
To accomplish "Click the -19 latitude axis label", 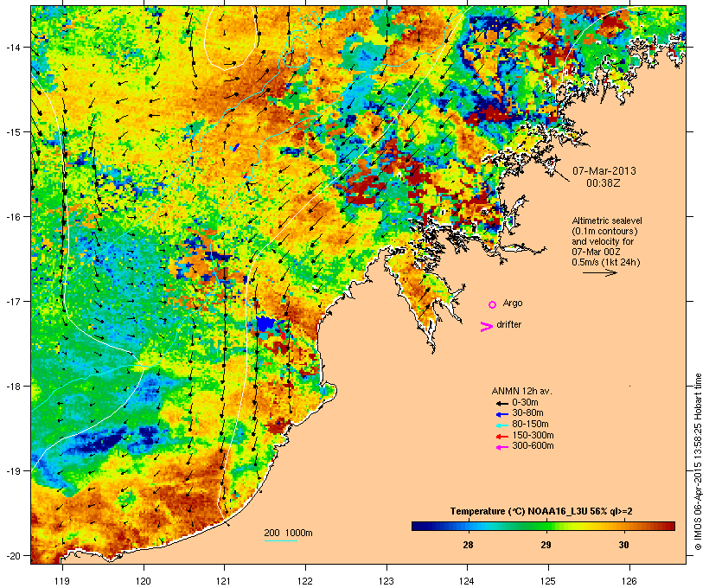I will (x=12, y=471).
